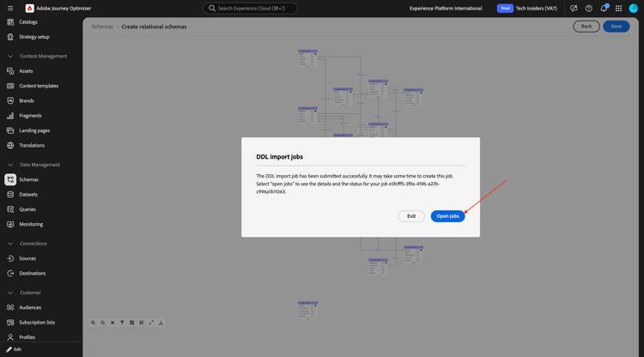Click the Sources sidebar icon
644x357 pixels.
point(10,258)
